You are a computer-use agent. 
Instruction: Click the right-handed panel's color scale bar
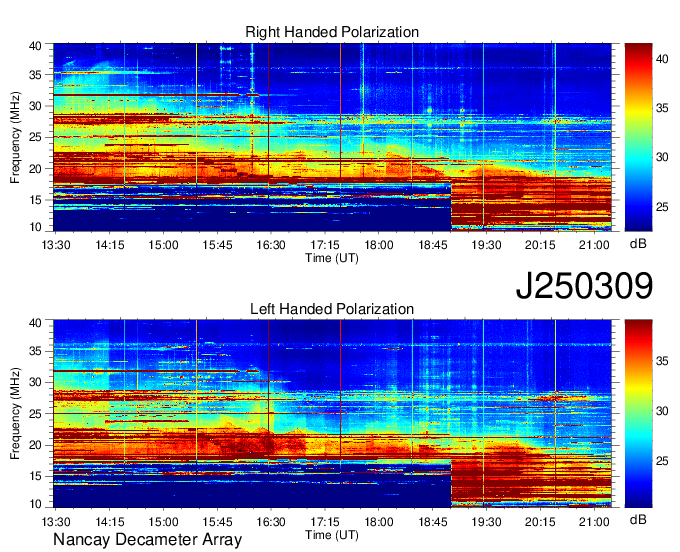(638, 137)
